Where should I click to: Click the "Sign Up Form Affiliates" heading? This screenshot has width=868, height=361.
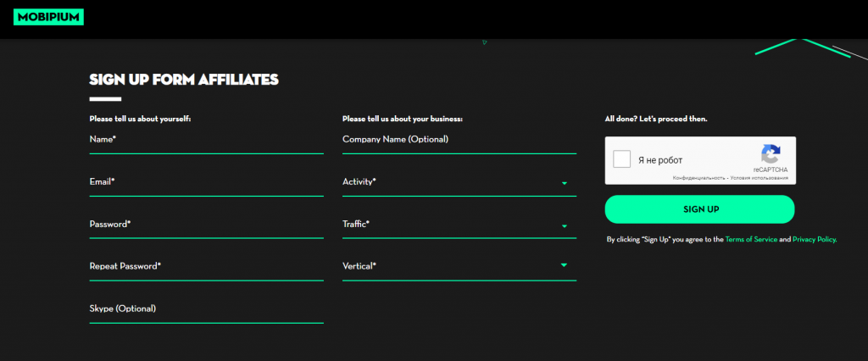184,80
